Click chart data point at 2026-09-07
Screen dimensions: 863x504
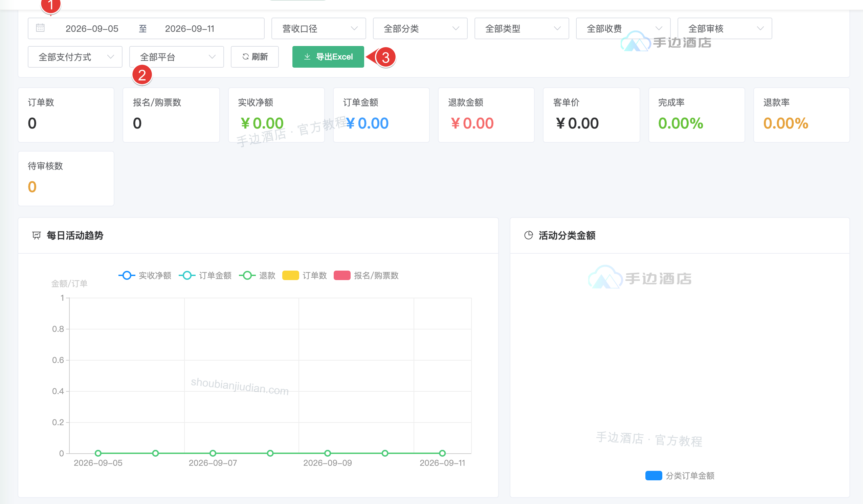point(213,453)
